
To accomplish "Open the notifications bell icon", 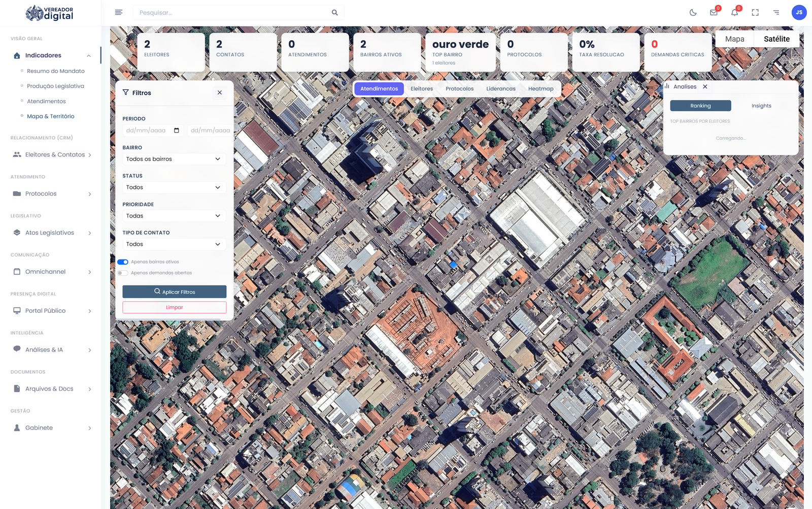I will point(734,13).
